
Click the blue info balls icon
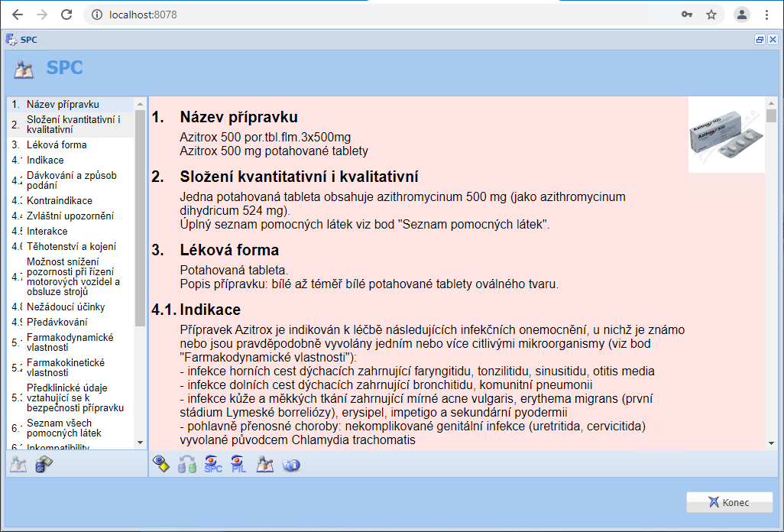pos(291,465)
